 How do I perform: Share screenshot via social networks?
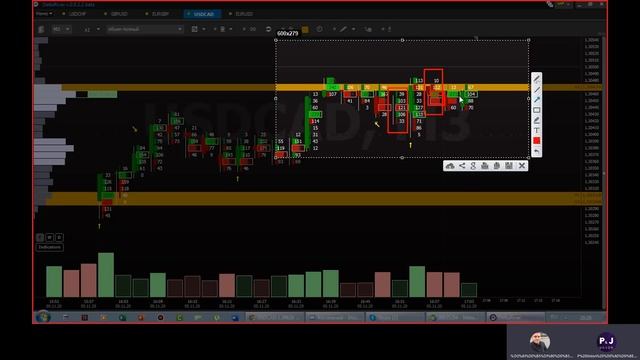point(462,166)
